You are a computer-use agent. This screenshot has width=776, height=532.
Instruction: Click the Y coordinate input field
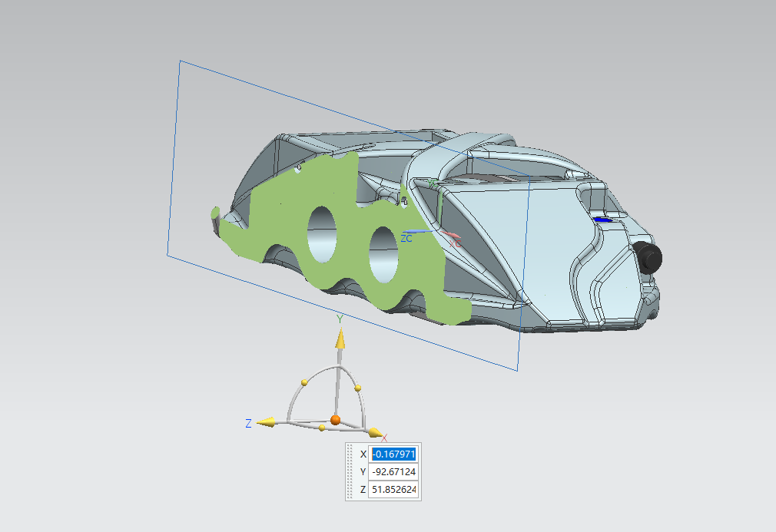tap(393, 471)
